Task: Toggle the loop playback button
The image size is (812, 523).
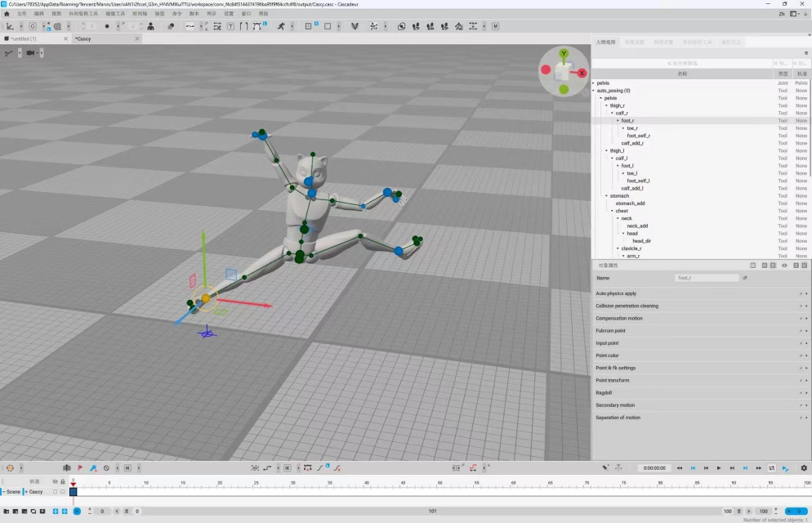Action: point(772,468)
